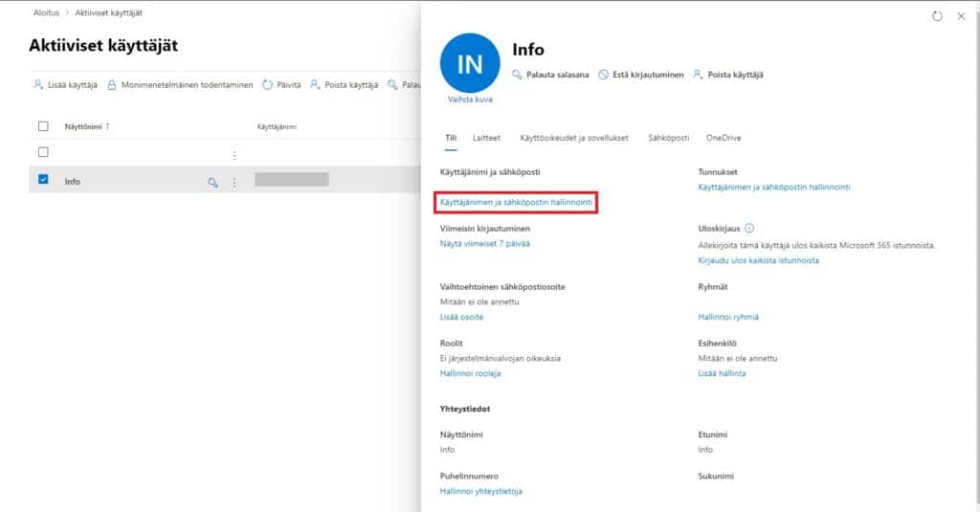Image resolution: width=980 pixels, height=512 pixels.
Task: Toggle the select-all checkbox in header
Action: click(x=42, y=126)
